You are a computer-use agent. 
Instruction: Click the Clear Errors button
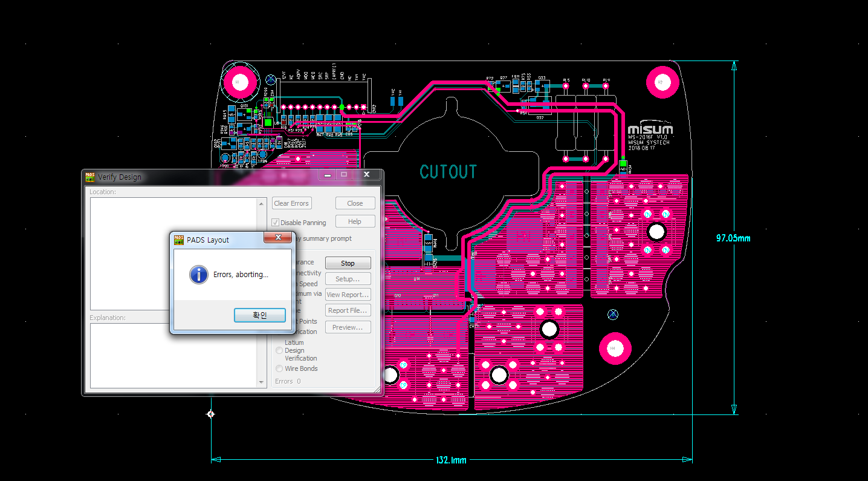tap(291, 203)
